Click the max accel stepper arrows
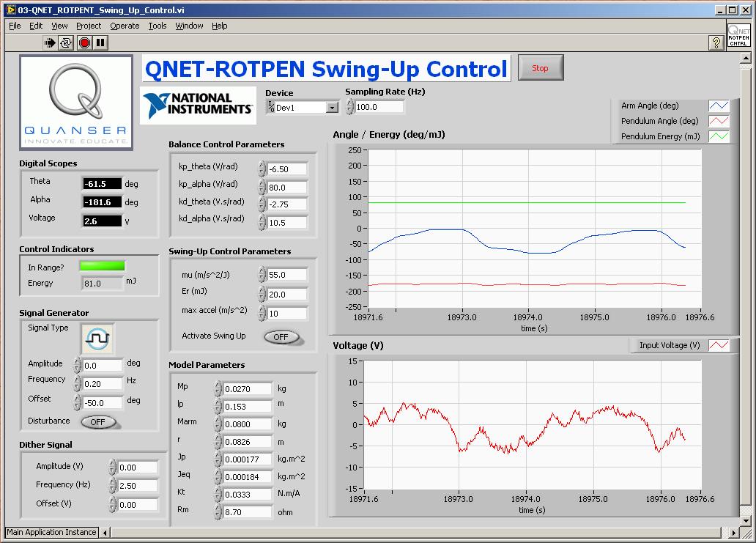Image resolution: width=756 pixels, height=543 pixels. tap(262, 313)
